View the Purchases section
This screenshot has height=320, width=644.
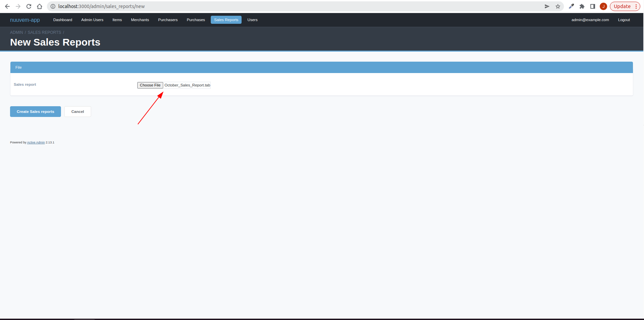point(196,20)
